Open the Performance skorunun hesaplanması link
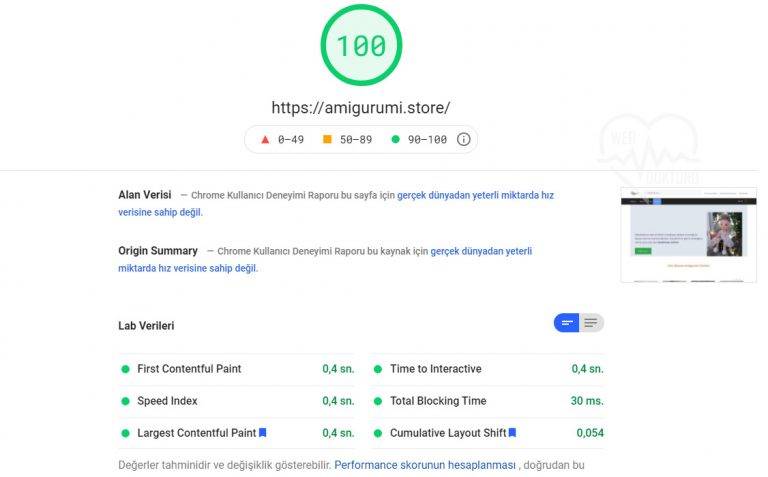Screen dimensions: 768x477 pos(425,465)
